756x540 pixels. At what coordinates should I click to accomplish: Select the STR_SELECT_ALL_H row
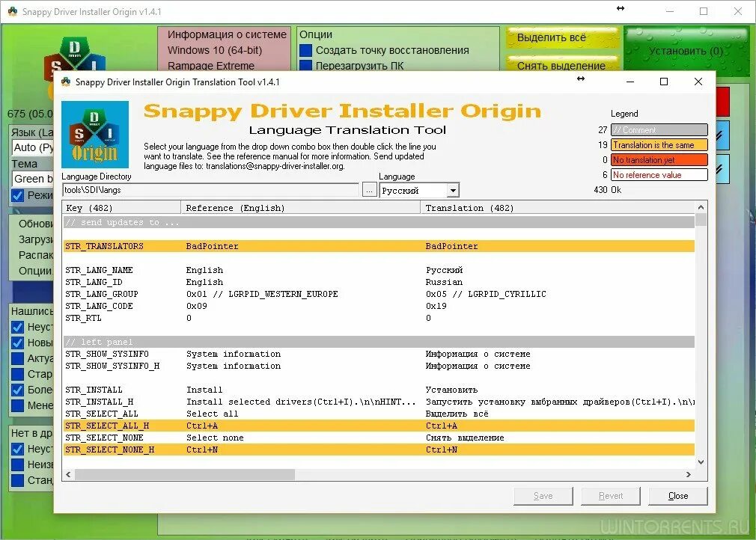point(379,426)
